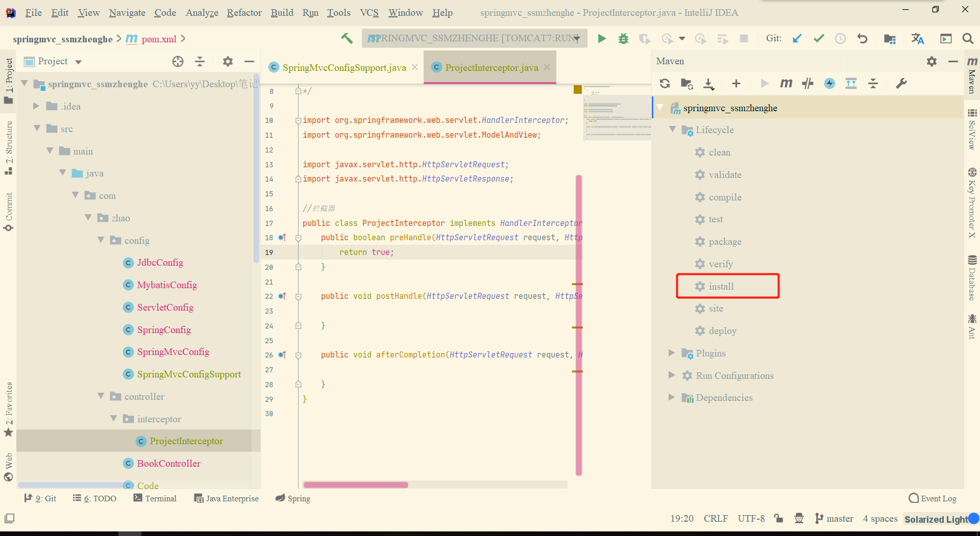Reload all Maven projects
This screenshot has height=536, width=980.
(x=665, y=84)
